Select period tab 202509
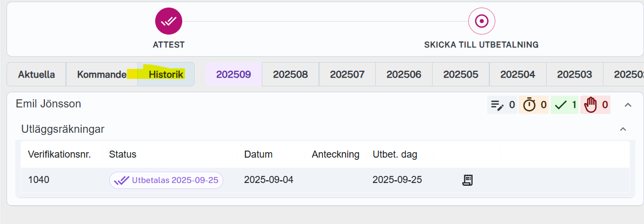This screenshot has height=224, width=644. (x=234, y=74)
